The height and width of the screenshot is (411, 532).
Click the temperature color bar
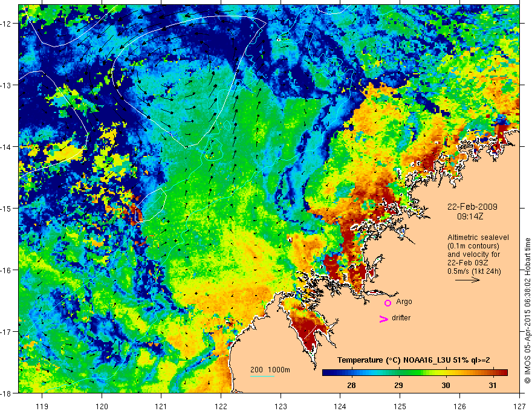(x=415, y=373)
